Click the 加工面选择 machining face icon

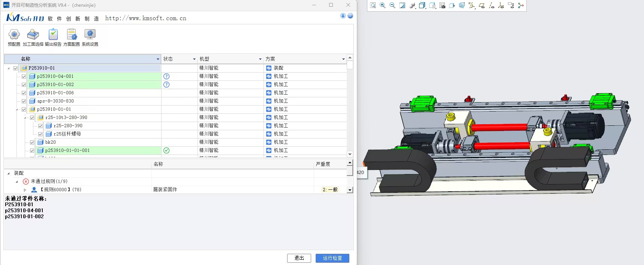[33, 37]
